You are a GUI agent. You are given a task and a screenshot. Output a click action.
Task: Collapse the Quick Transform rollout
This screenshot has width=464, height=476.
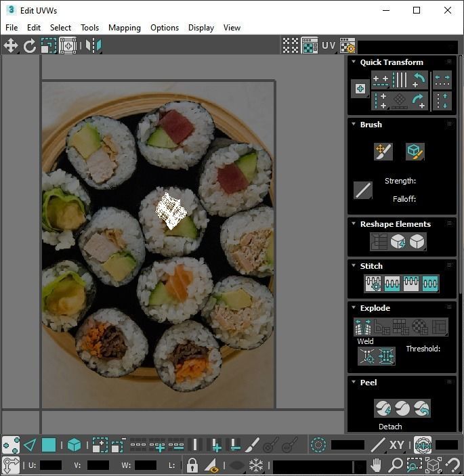[354, 62]
